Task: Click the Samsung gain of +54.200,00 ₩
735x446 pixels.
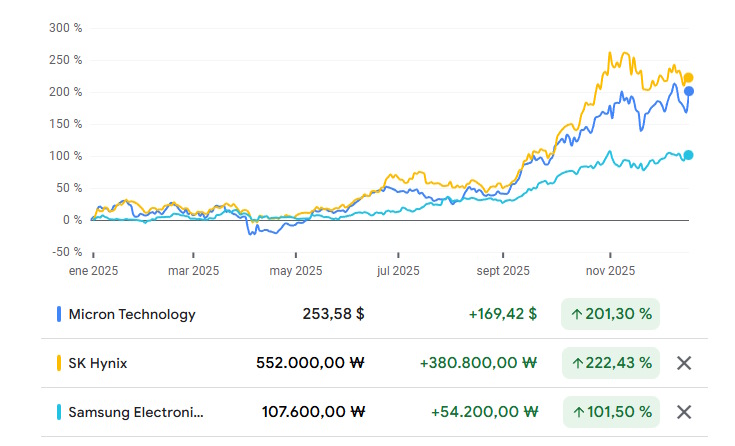Action: [x=484, y=412]
